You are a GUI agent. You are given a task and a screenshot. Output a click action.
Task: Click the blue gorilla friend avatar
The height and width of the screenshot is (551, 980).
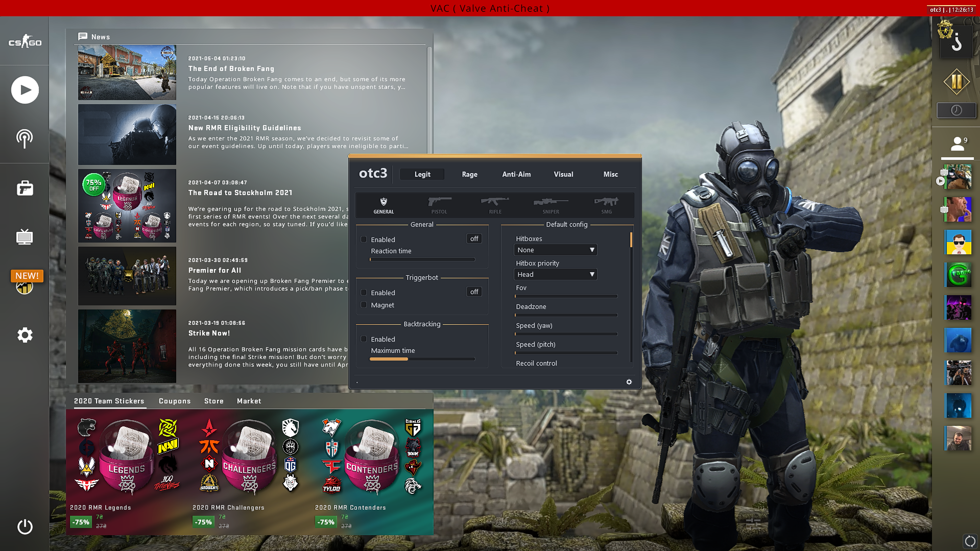pyautogui.click(x=958, y=340)
